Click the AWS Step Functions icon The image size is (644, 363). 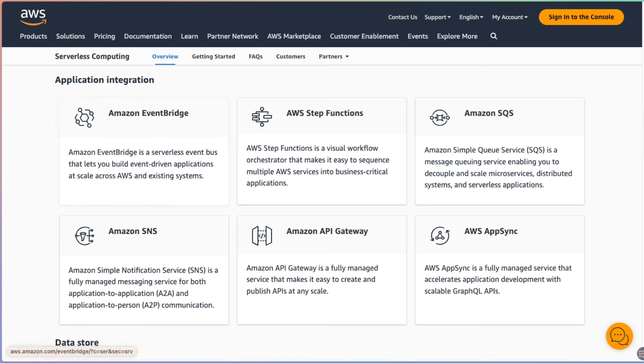click(262, 117)
